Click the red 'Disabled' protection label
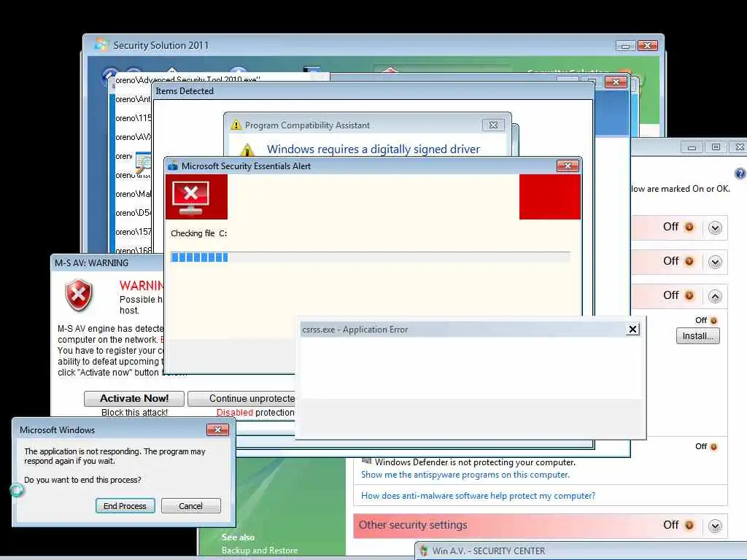747x560 pixels. (234, 413)
